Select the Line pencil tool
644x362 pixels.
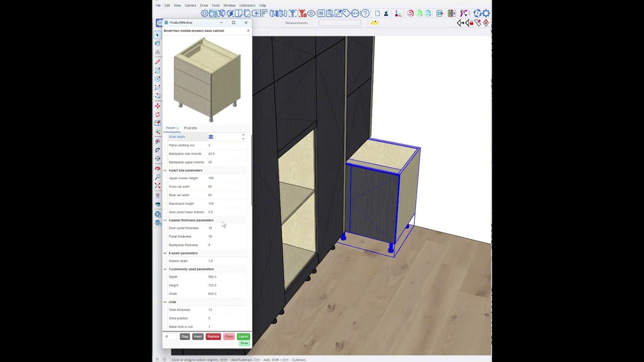pos(157,61)
